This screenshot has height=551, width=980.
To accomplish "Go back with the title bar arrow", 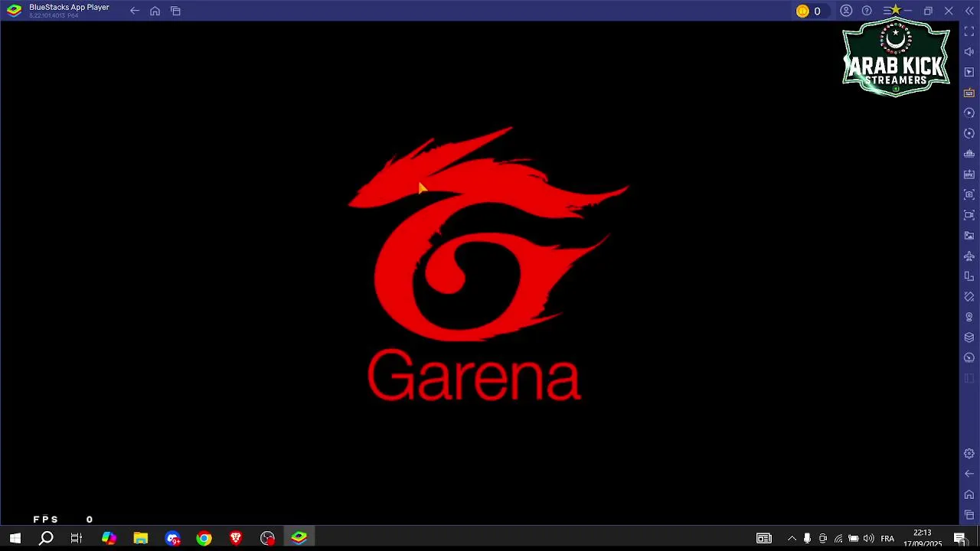I will pyautogui.click(x=135, y=11).
